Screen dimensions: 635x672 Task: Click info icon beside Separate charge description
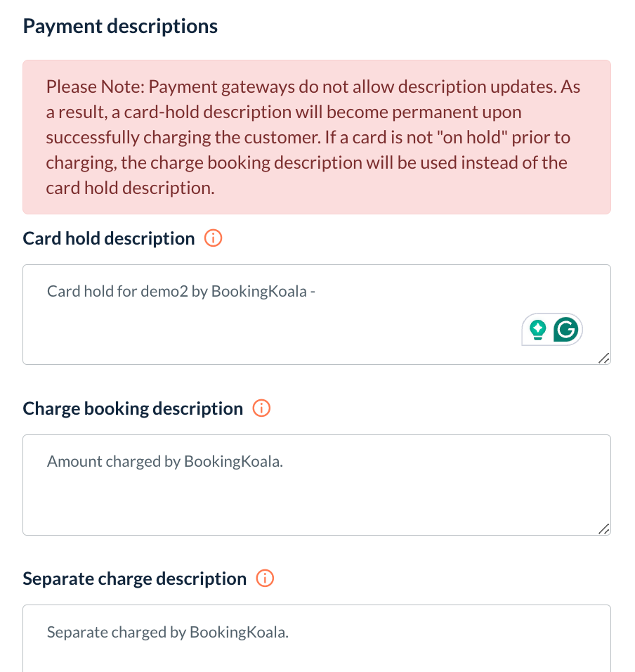tap(265, 579)
